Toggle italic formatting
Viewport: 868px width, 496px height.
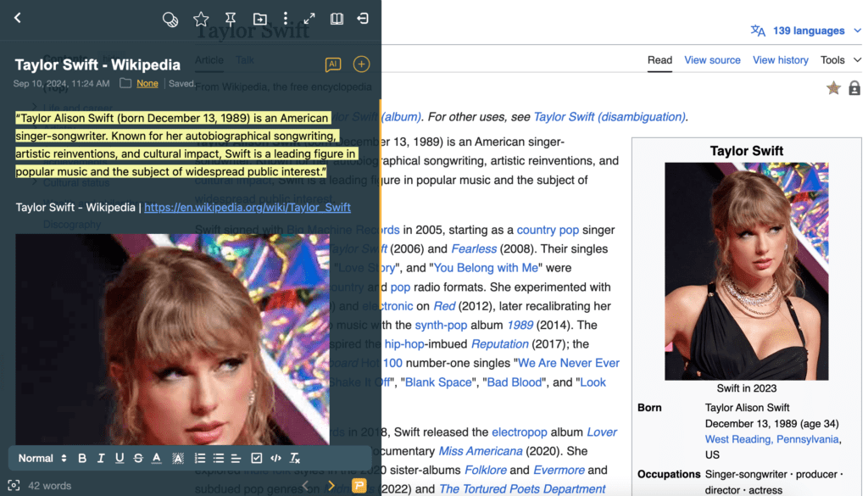(101, 459)
